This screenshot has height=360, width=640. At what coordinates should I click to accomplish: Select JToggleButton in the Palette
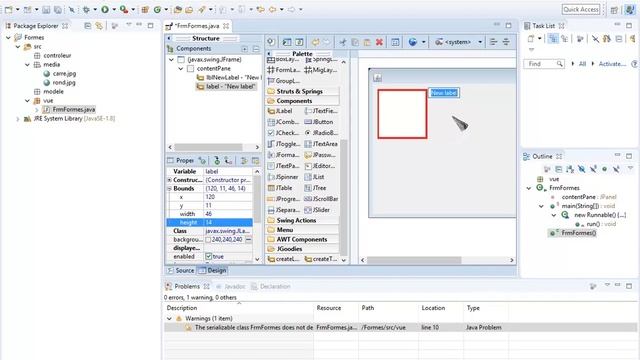[x=284, y=144]
